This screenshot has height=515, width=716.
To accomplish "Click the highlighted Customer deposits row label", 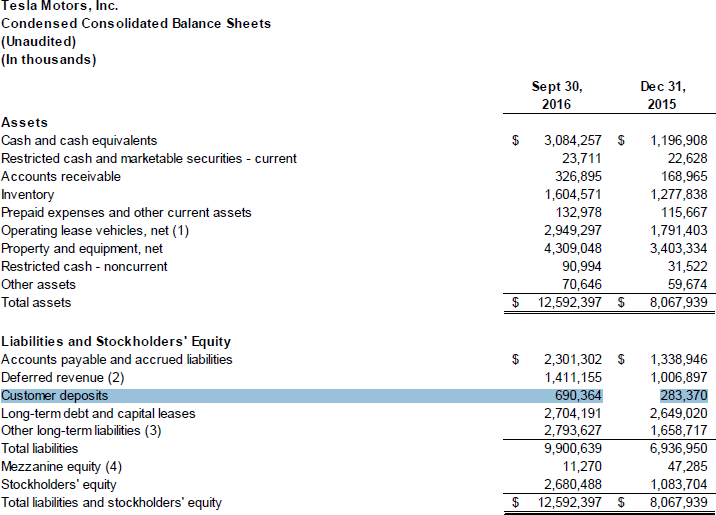I will point(55,395).
